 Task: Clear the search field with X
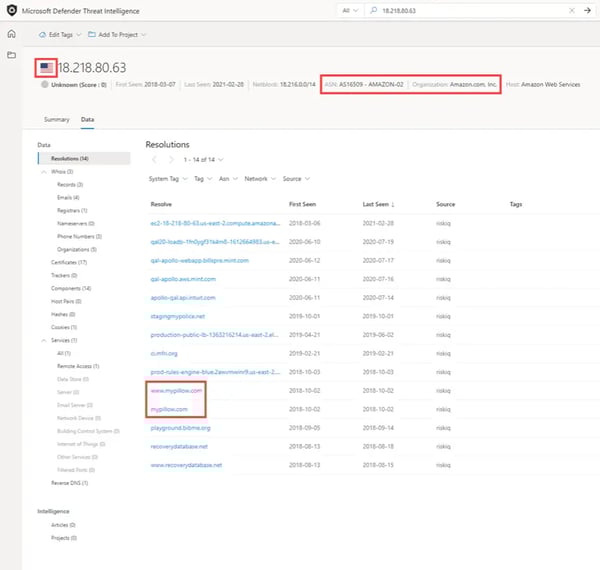tap(572, 10)
